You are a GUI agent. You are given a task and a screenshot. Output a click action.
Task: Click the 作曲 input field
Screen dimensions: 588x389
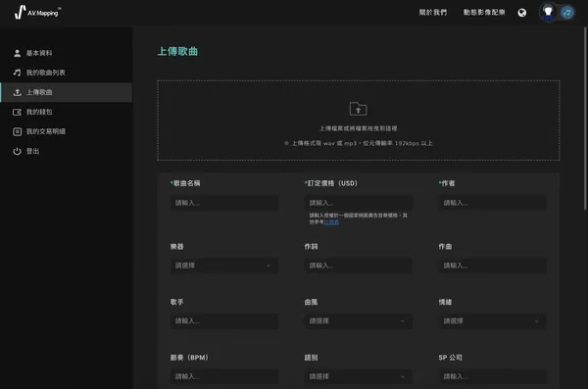[x=492, y=266]
